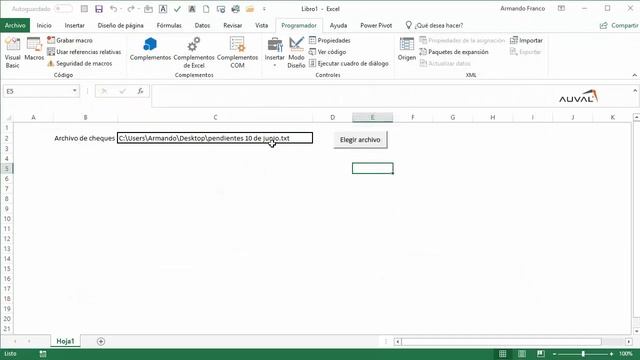Expand the Name Box dropdown

(x=75, y=91)
